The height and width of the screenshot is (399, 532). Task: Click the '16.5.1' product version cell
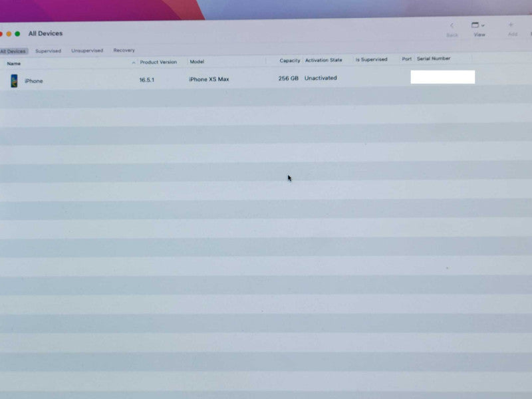146,80
